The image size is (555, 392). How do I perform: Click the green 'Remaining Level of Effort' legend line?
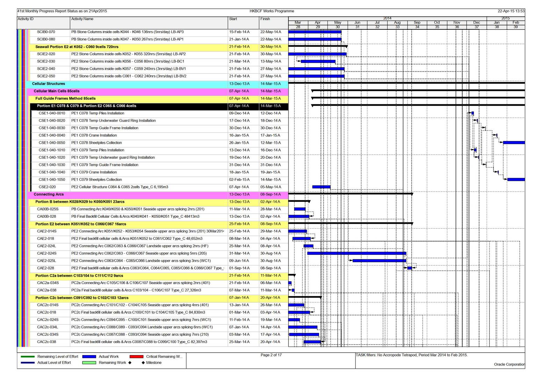(x=28, y=357)
